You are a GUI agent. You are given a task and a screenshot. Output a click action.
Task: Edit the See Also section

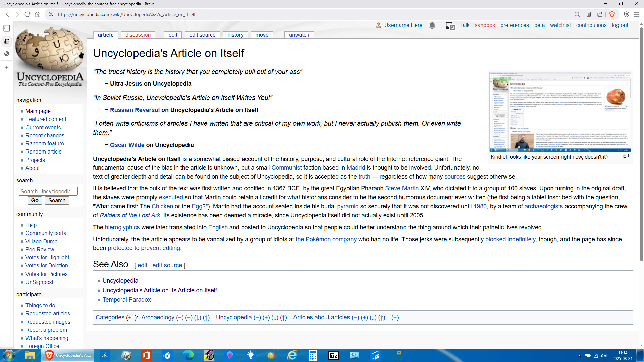click(142, 265)
